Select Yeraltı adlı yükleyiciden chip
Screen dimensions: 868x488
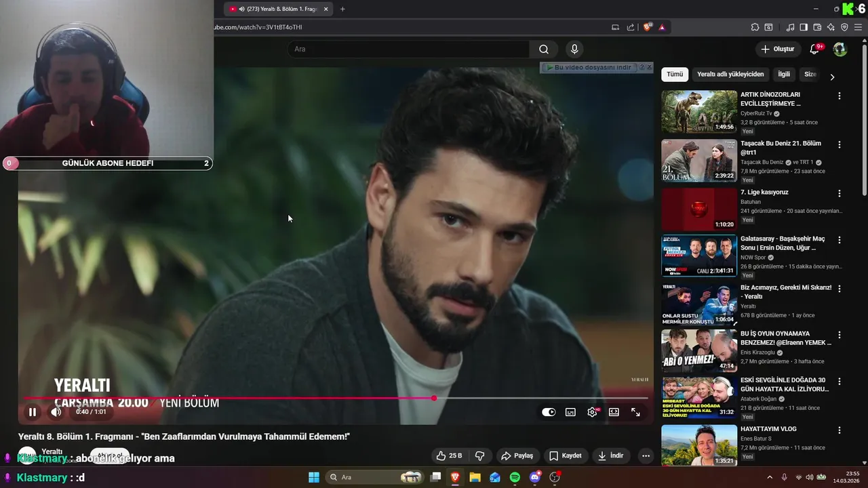(730, 75)
